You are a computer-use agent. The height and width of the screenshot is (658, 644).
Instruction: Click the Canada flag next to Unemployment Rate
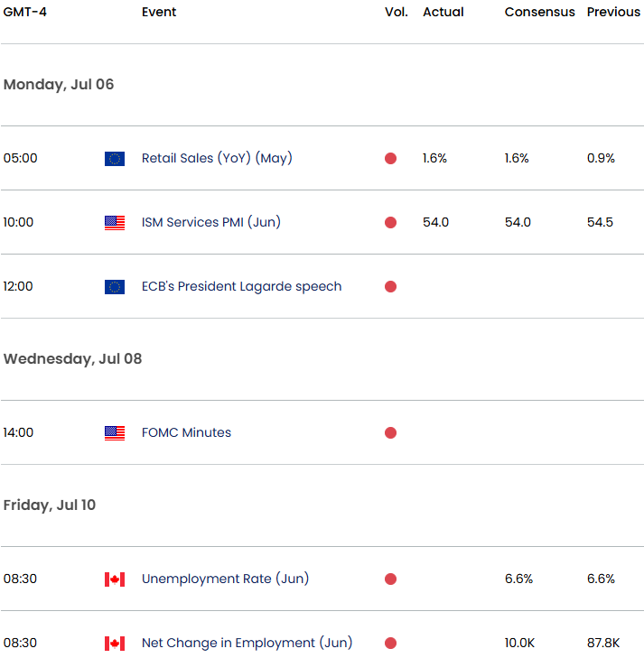115,579
